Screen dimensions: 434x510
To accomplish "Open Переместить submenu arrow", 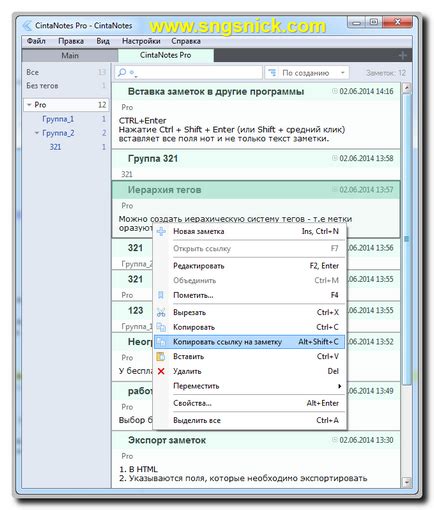I will (x=339, y=386).
